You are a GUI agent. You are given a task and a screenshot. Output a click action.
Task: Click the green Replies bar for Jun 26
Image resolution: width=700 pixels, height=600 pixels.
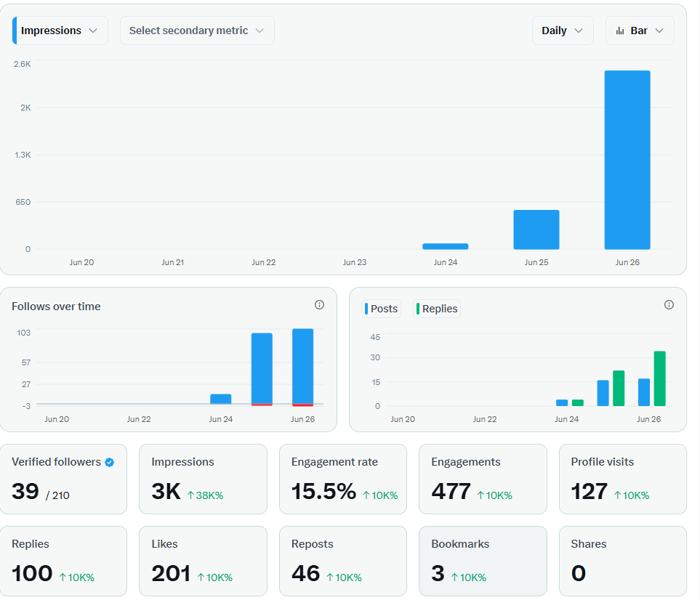(x=660, y=378)
